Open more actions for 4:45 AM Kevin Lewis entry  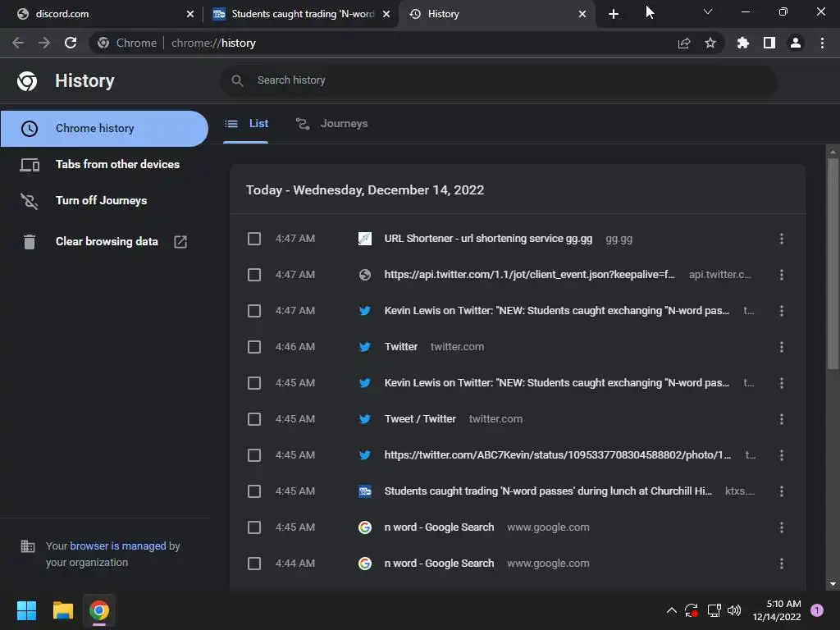(782, 383)
